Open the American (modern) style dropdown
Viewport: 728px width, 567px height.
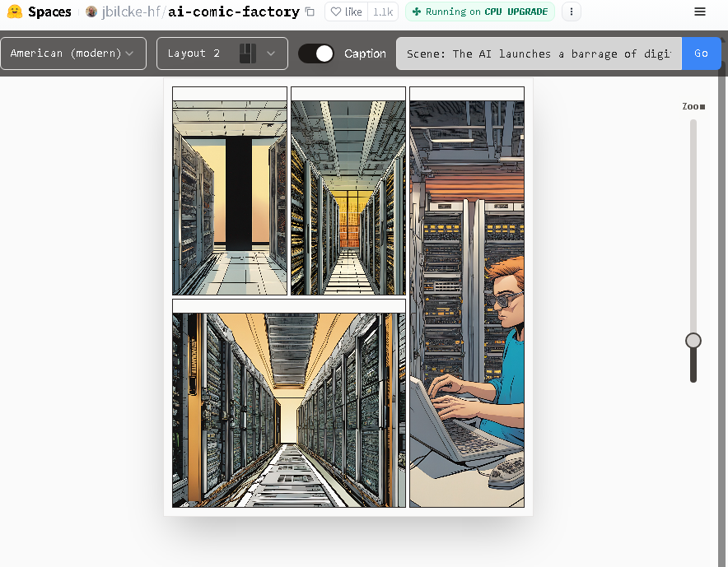pos(73,53)
